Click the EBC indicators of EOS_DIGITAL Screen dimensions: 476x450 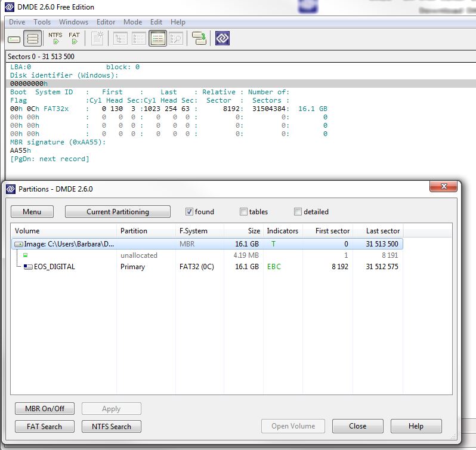(x=274, y=267)
